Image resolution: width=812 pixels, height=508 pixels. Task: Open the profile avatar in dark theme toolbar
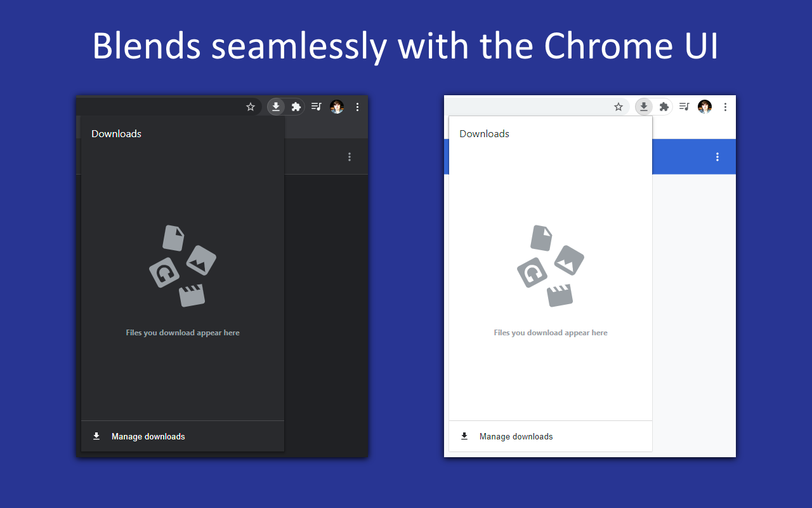(337, 107)
